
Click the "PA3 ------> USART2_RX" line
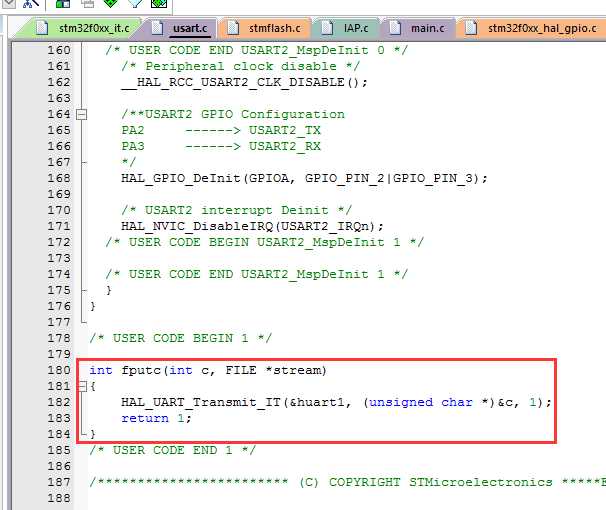coord(221,146)
